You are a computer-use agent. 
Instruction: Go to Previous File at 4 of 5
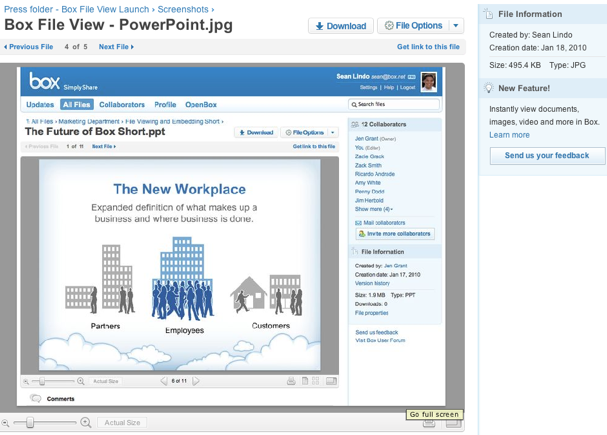pyautogui.click(x=29, y=47)
